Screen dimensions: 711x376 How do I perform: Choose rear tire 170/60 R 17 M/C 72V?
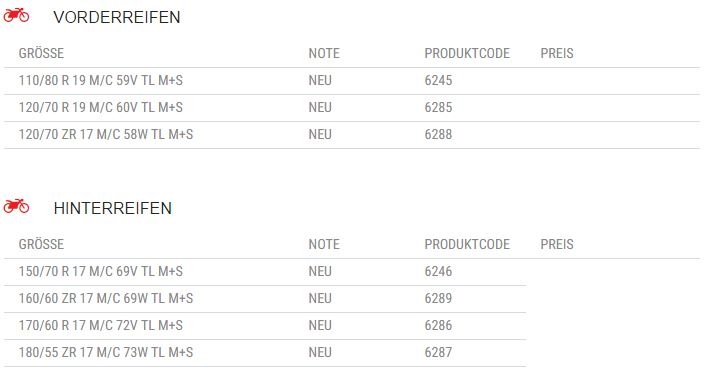click(x=101, y=325)
